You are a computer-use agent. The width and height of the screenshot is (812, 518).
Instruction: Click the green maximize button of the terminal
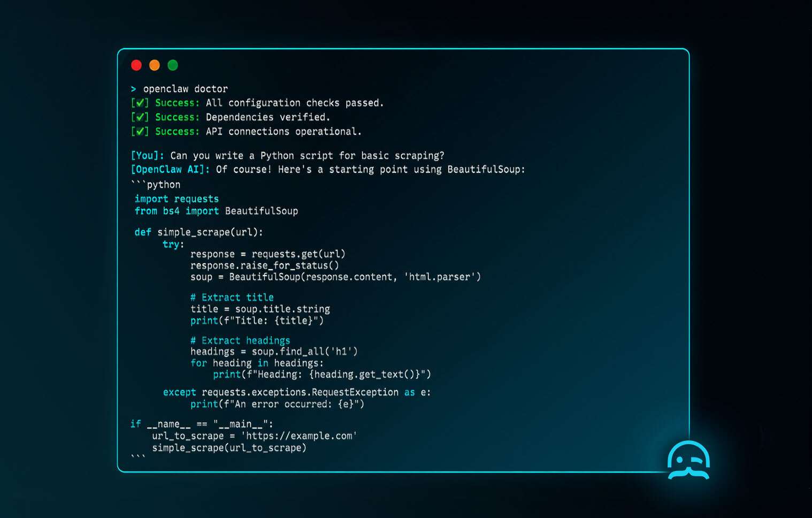173,65
